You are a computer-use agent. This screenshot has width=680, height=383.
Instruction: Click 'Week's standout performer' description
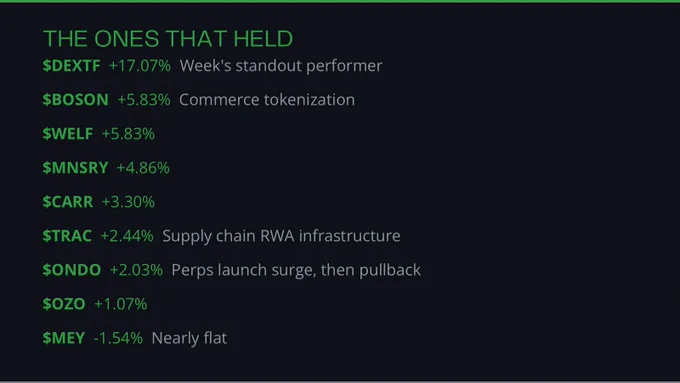[x=281, y=66]
